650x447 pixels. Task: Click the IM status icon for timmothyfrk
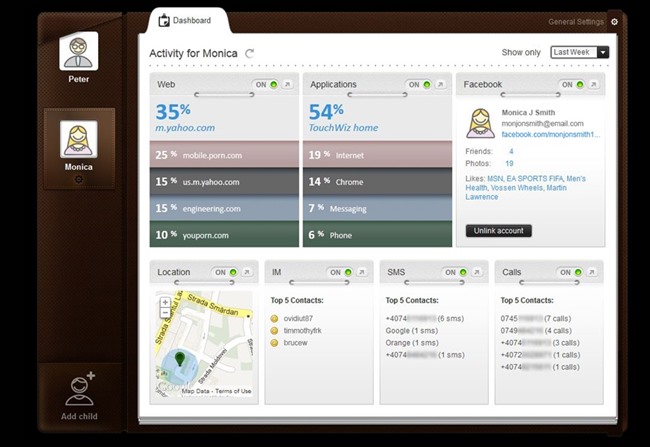point(274,330)
